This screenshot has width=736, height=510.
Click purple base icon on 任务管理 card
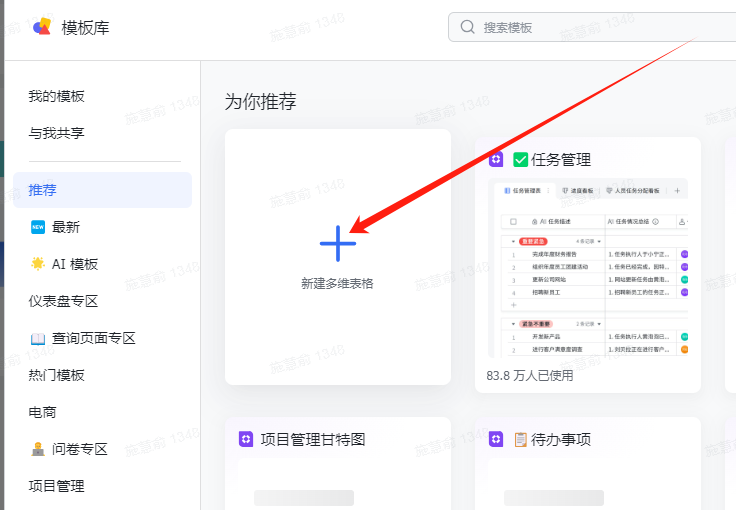click(496, 160)
